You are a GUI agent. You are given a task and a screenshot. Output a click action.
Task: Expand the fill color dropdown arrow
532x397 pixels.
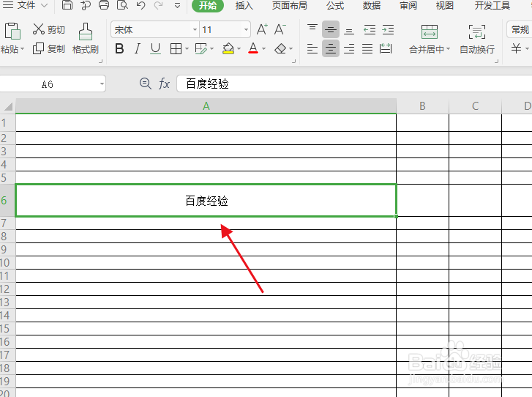(239, 49)
